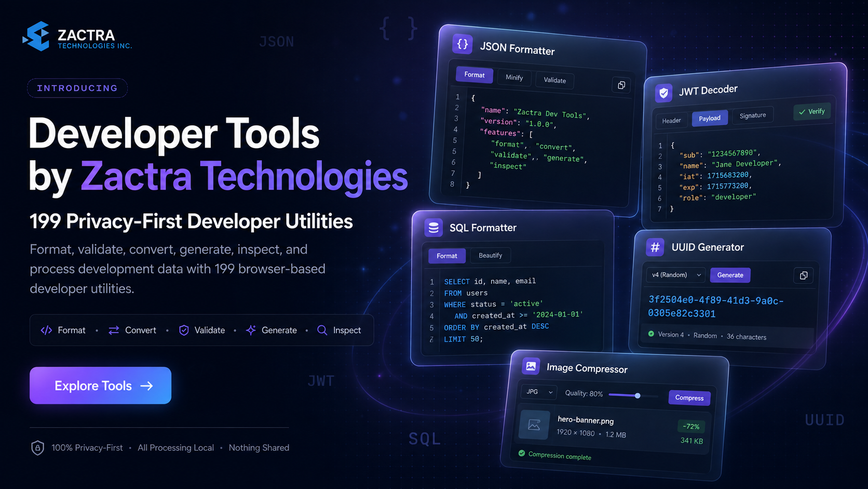Screen dimensions: 868x489
Task: Click the hero-banner.png file thumbnail
Action: [x=534, y=425]
